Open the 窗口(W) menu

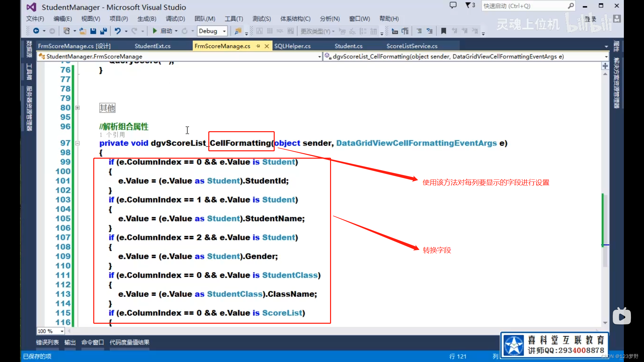[x=360, y=19]
